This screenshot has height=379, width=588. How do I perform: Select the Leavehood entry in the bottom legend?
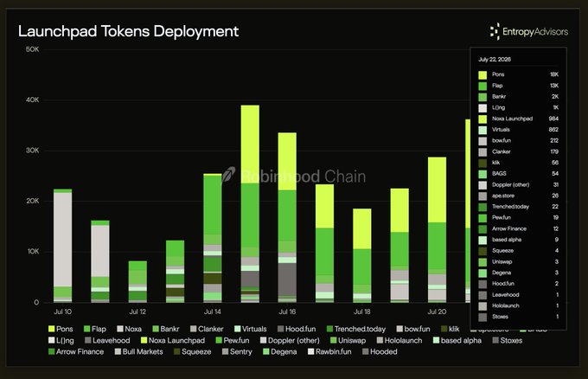107,340
